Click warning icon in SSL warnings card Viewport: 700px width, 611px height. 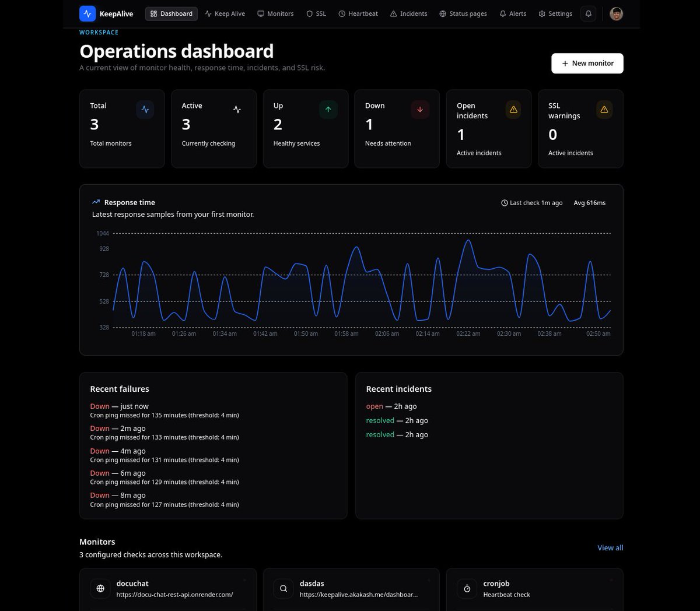coord(604,110)
